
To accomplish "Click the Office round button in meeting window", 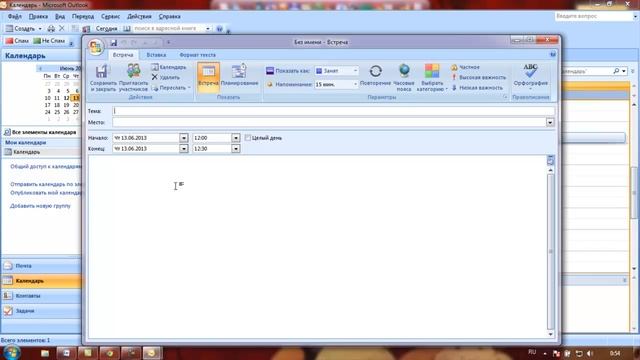I will tap(96, 47).
